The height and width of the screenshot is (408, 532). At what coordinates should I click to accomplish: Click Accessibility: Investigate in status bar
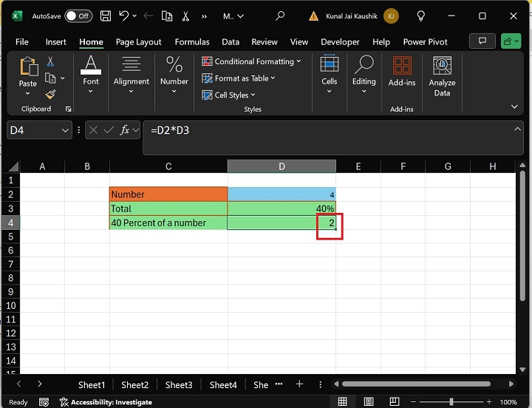point(106,402)
